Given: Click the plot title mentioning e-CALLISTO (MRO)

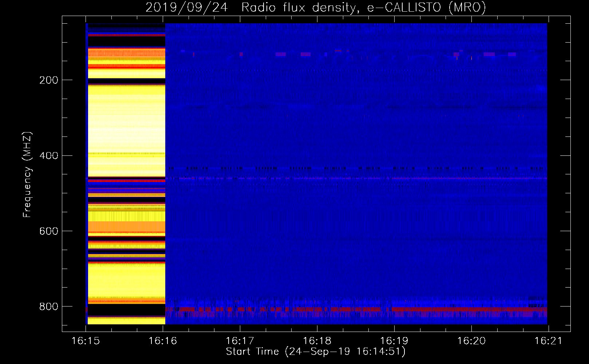Looking at the screenshot, I should 316,7.
